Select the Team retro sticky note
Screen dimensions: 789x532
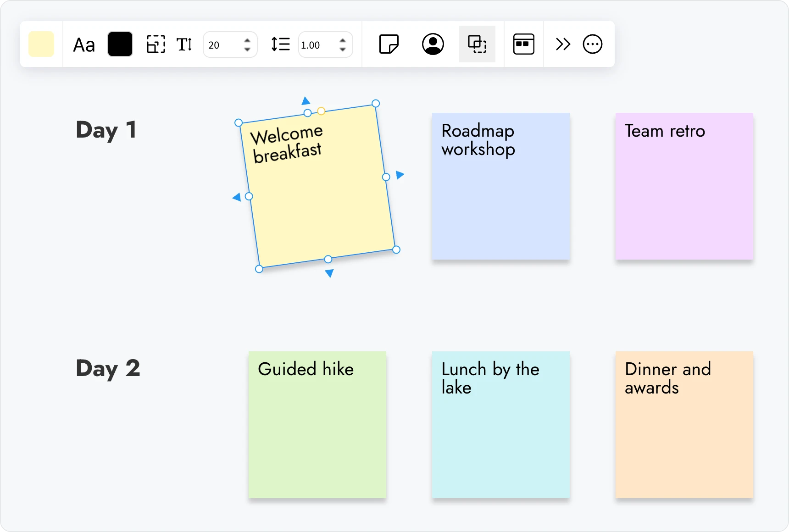(x=684, y=186)
